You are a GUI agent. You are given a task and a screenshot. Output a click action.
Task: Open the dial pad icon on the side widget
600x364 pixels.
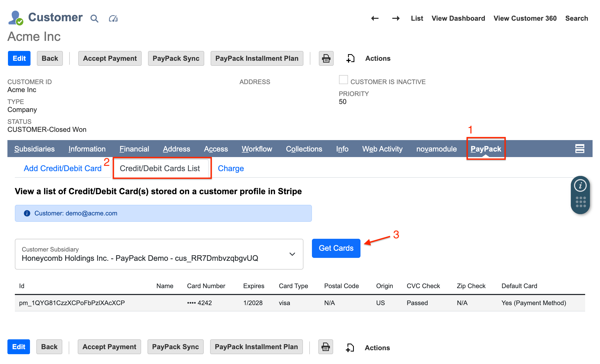click(x=580, y=202)
